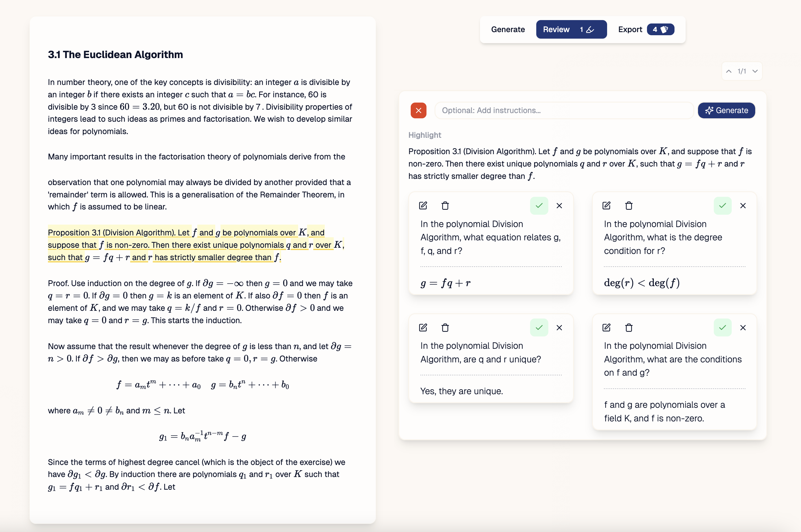Collapse highlights with the up chevron
The width and height of the screenshot is (801, 532).
click(x=728, y=71)
